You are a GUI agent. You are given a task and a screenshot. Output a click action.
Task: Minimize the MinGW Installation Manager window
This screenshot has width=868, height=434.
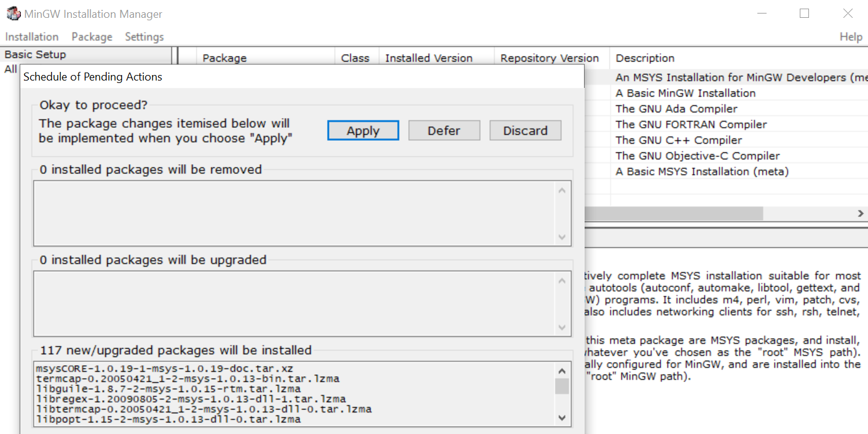click(x=762, y=14)
